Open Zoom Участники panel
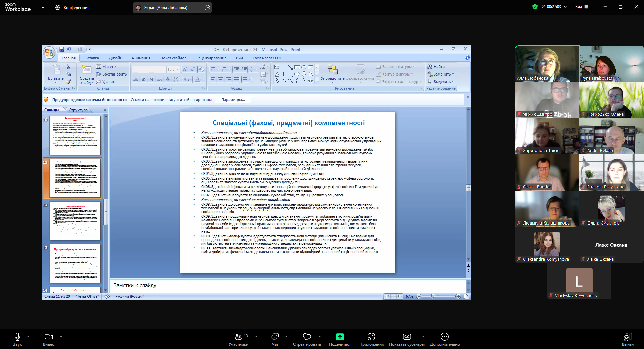This screenshot has width=644, height=349. point(238,339)
